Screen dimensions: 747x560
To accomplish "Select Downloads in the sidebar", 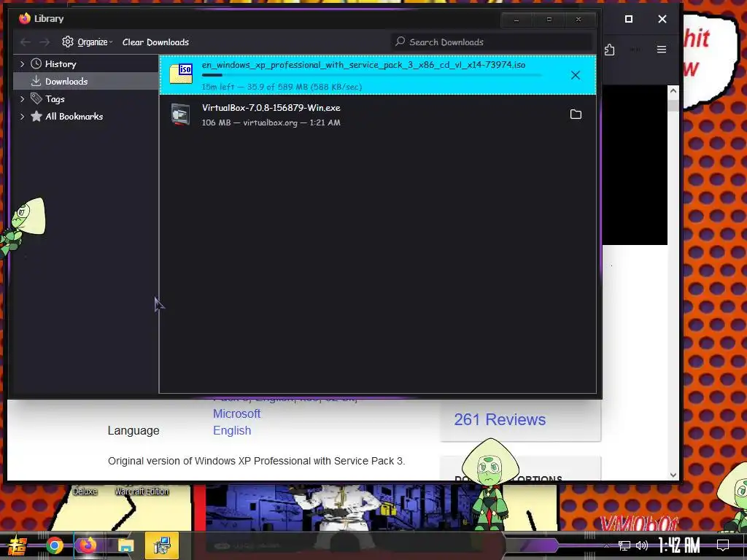I will coord(86,82).
